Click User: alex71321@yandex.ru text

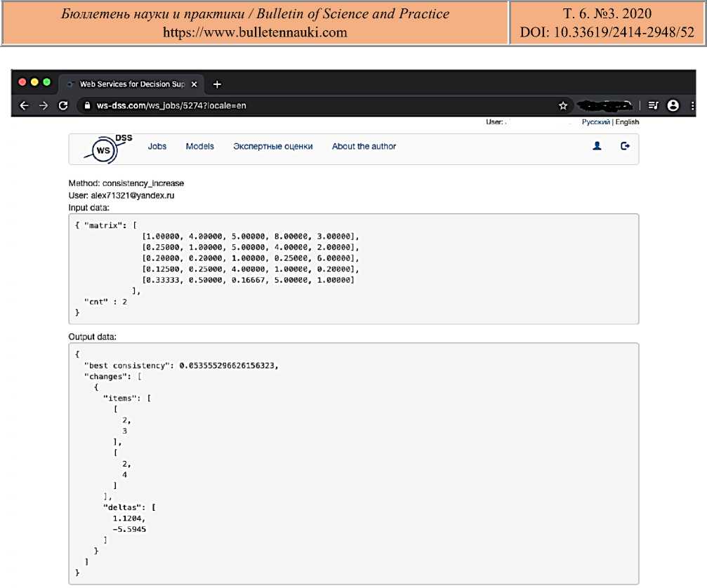(121, 196)
